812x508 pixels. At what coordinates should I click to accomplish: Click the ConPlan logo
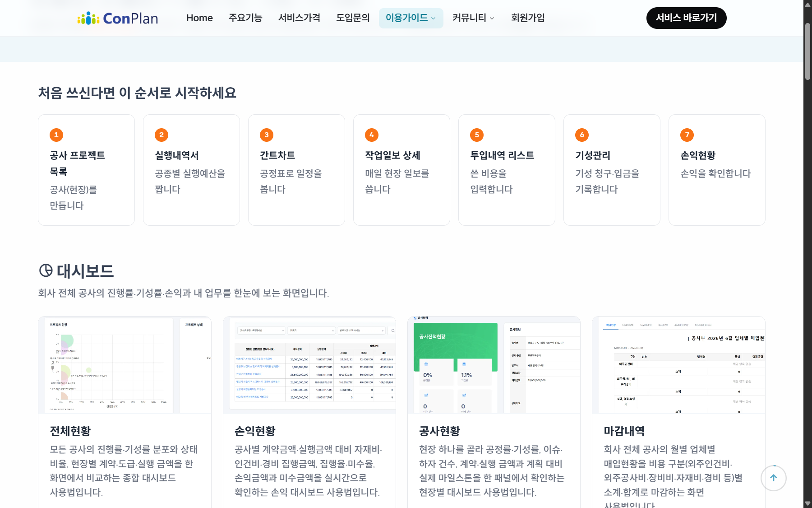tap(118, 18)
